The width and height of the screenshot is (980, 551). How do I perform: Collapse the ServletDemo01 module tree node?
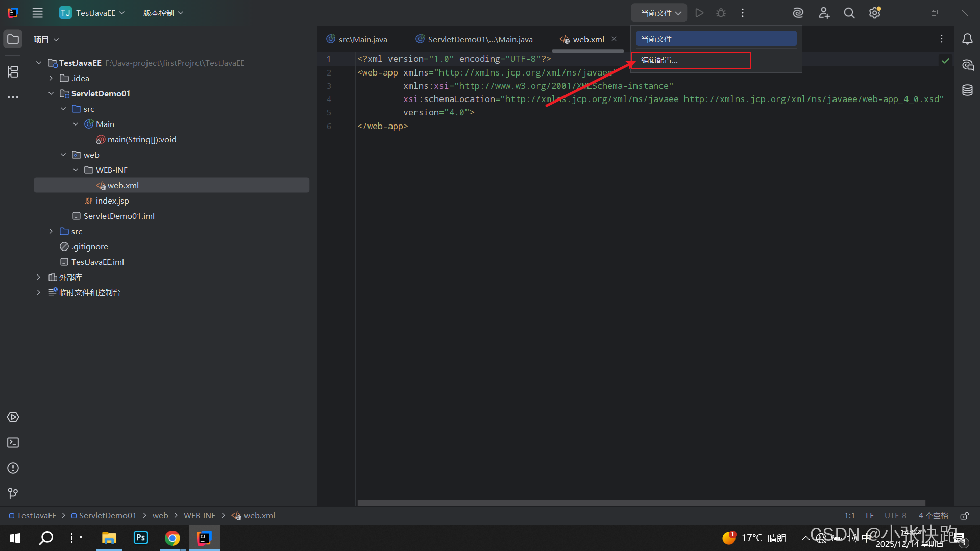click(x=51, y=93)
